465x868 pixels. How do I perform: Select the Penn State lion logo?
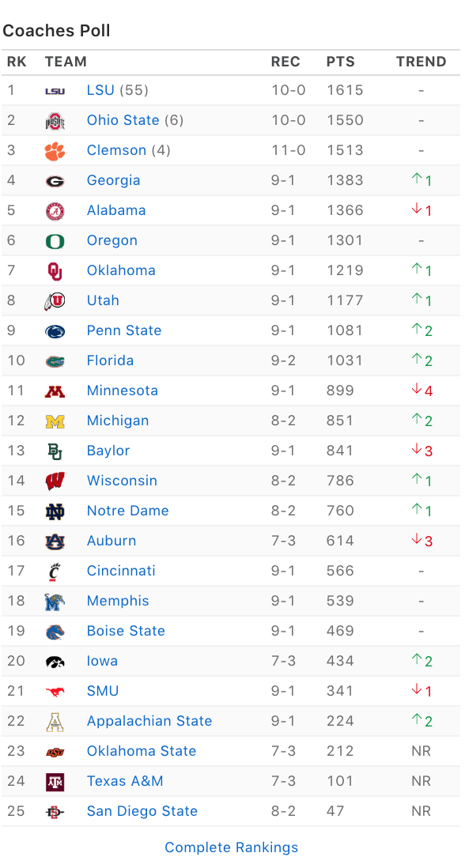[55, 331]
